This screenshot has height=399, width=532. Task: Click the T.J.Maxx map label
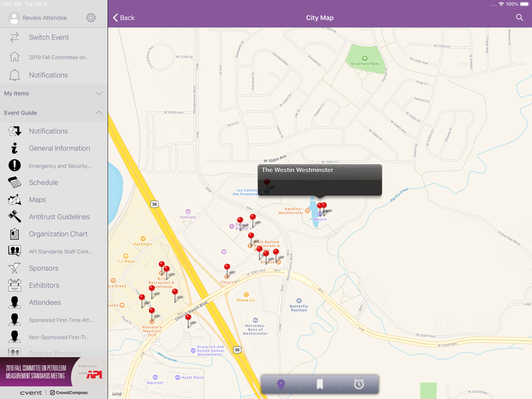point(126,261)
